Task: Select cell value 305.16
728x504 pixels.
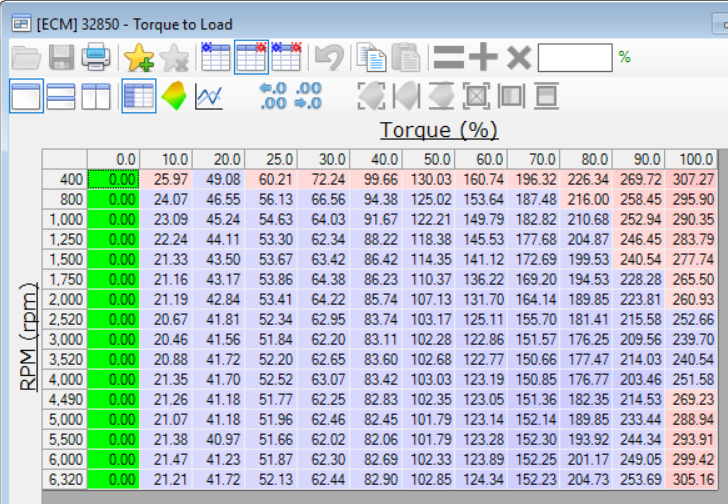Action: pyautogui.click(x=691, y=479)
